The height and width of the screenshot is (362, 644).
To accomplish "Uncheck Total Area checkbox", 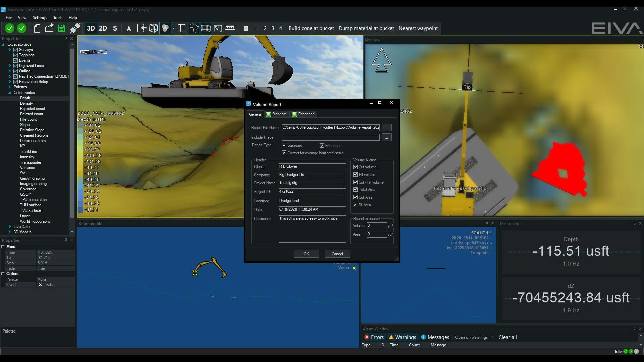I will point(355,190).
